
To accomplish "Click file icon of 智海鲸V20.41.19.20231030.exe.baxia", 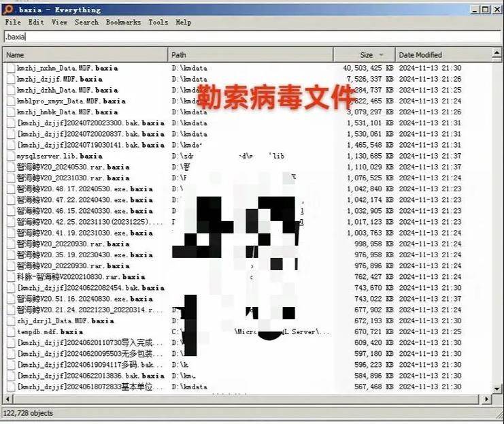I will tap(12, 233).
